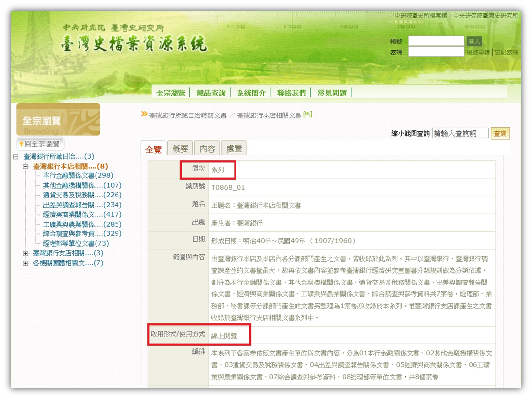Focus the 密碼 password input field
This screenshot has width=532, height=399.
tap(436, 52)
